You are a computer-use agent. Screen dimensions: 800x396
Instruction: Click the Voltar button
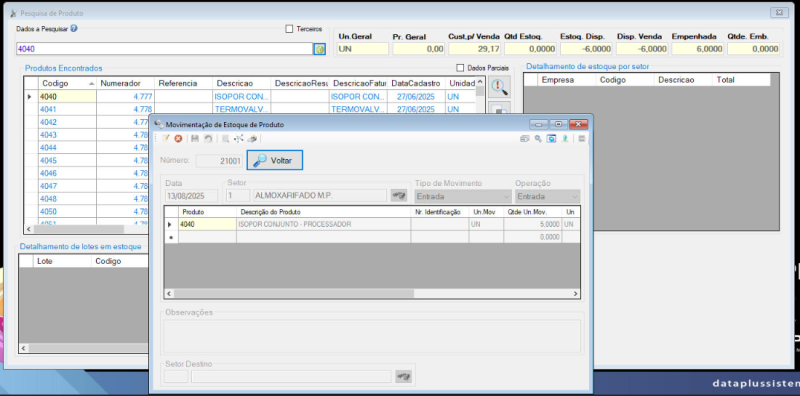click(275, 160)
